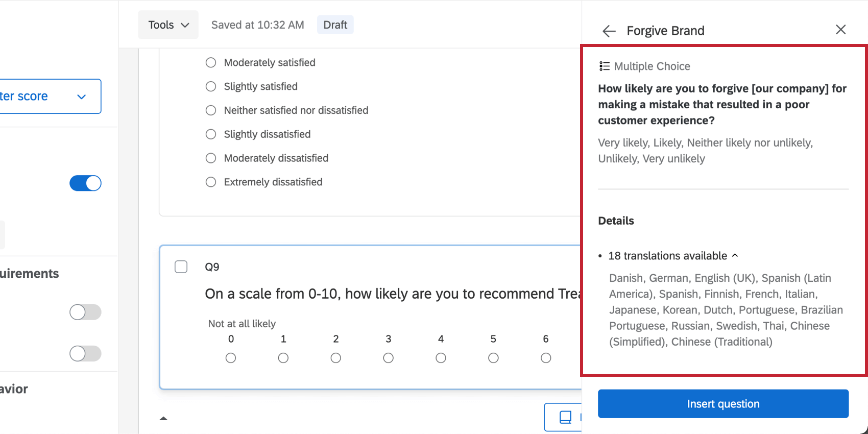Click the Draft status badge
The width and height of the screenshot is (868, 434).
(x=335, y=24)
